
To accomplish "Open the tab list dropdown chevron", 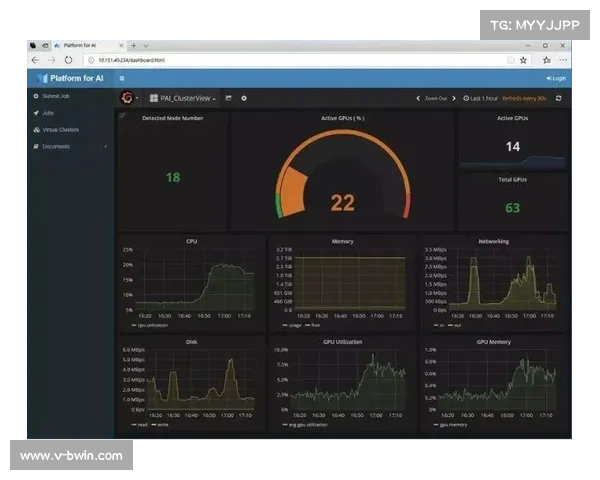I will (x=146, y=46).
